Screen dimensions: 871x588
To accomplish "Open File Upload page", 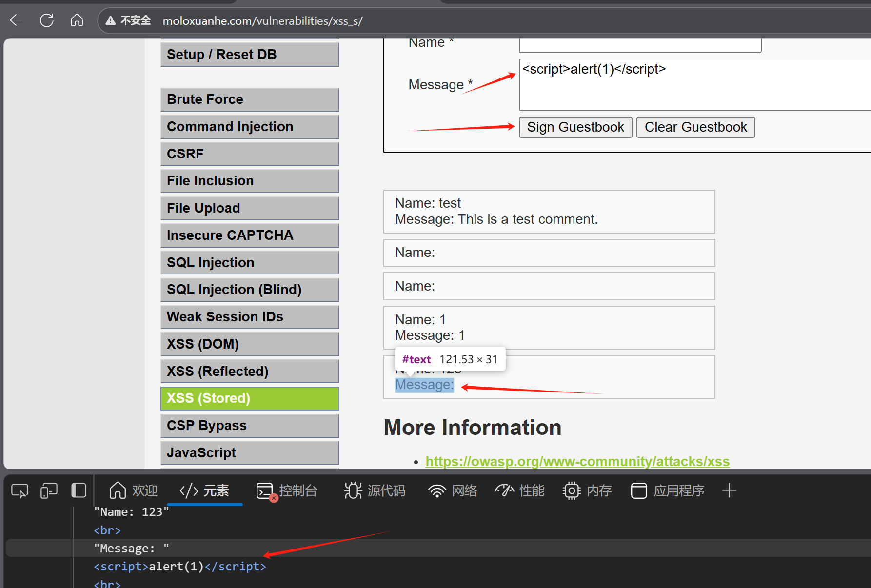I will [250, 208].
